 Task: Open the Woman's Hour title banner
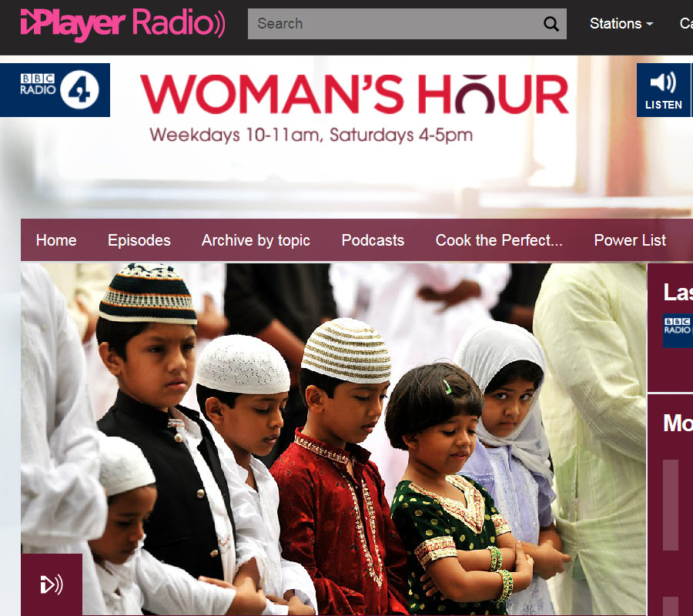click(354, 94)
